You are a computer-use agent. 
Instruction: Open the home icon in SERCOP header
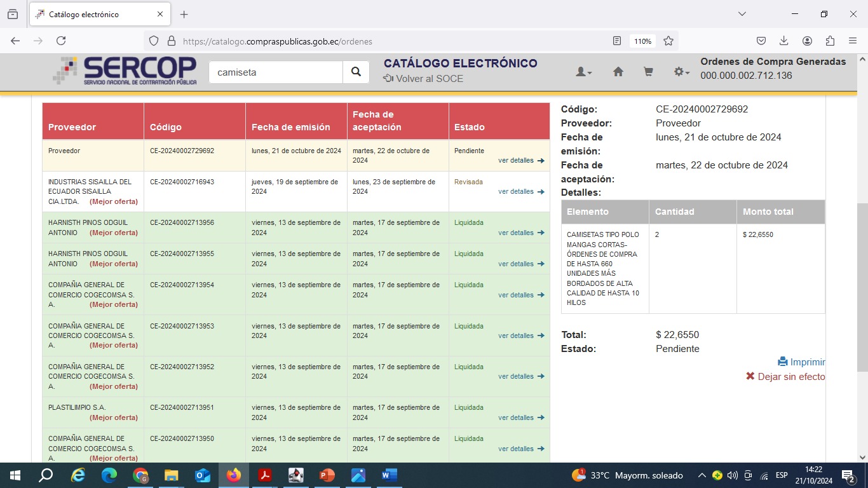(x=618, y=72)
